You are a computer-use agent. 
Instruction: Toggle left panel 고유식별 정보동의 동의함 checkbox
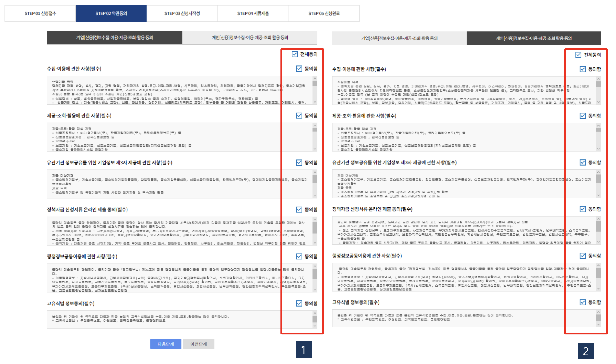pyautogui.click(x=299, y=303)
